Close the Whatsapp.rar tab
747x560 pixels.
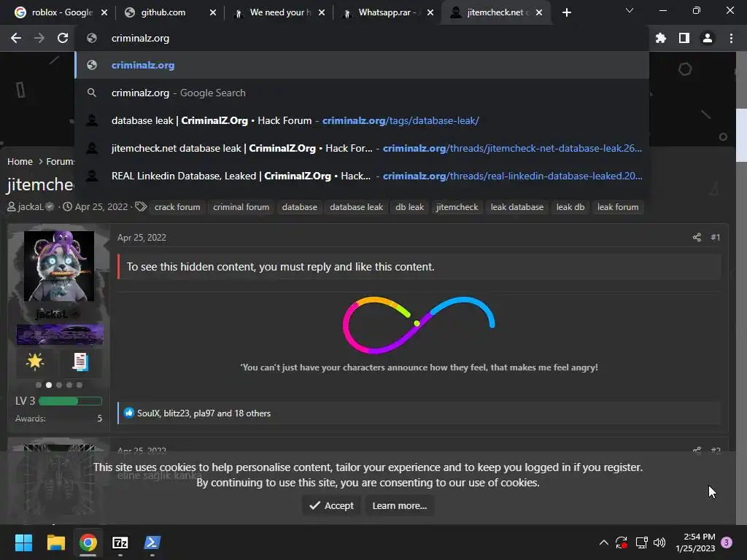tap(430, 12)
